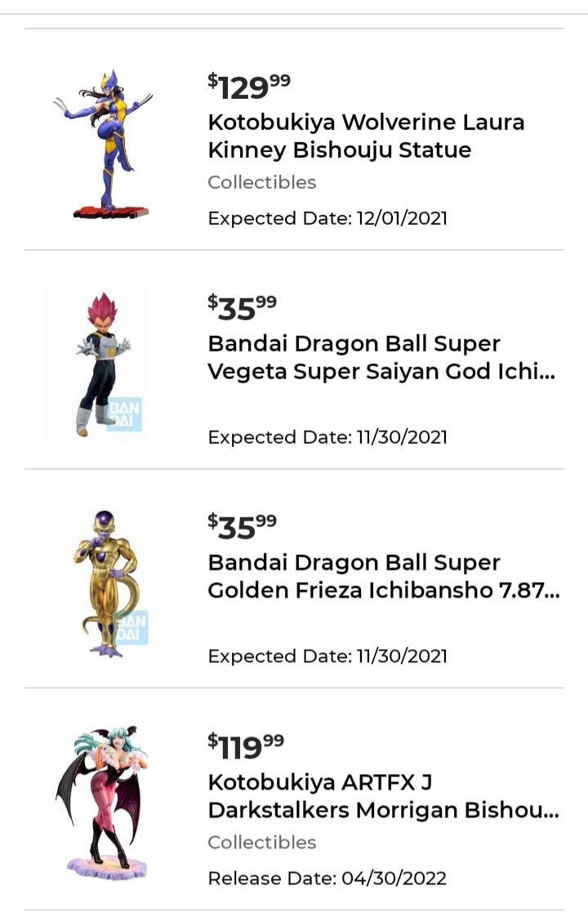588x917 pixels.
Task: Select the Collectibles label under Wolverine statue
Action: coord(261,182)
